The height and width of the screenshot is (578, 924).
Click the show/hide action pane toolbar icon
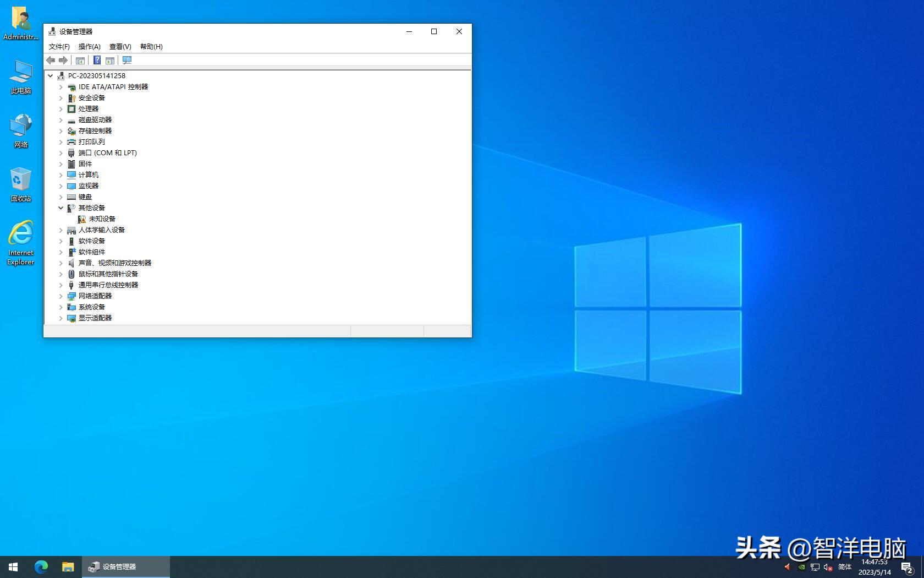110,61
